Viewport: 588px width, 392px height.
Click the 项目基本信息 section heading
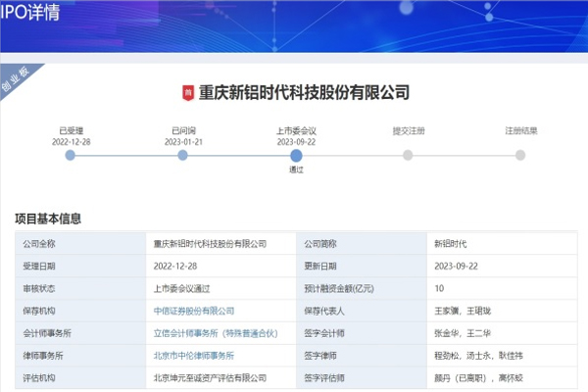click(x=48, y=218)
